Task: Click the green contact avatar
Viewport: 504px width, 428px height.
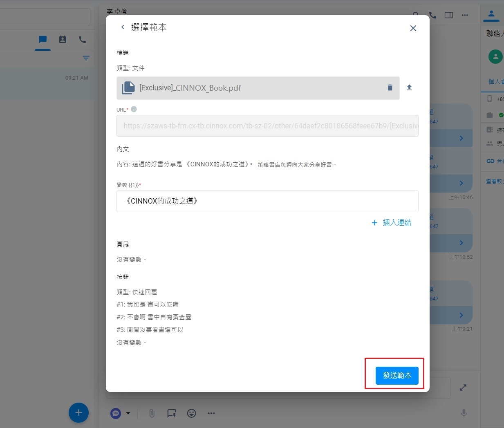Action: [x=495, y=56]
